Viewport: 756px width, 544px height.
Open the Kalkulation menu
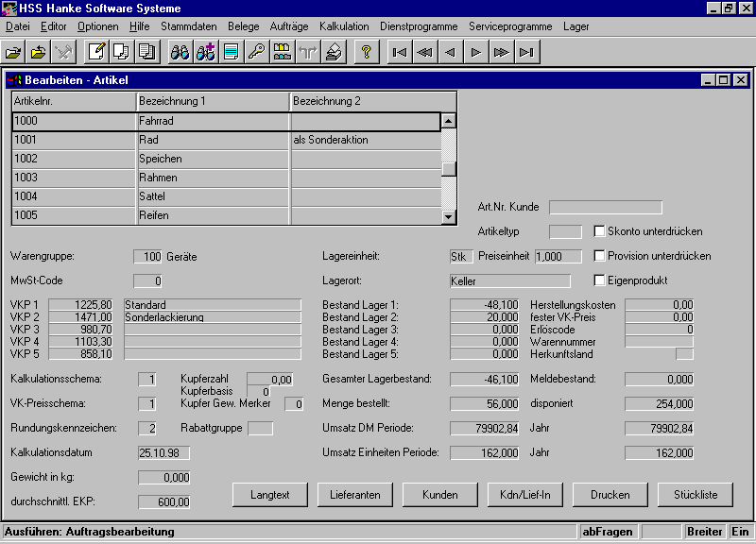(x=344, y=26)
